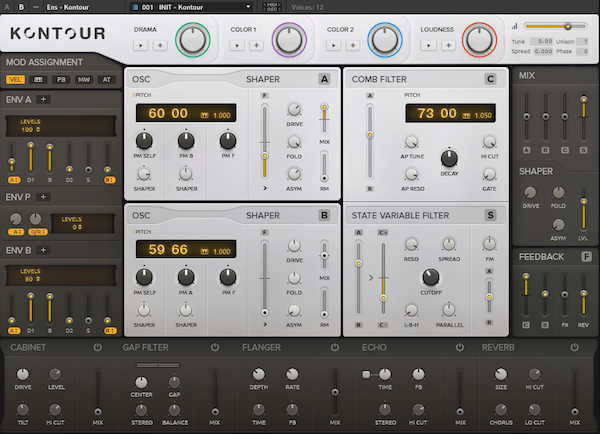The width and height of the screenshot is (600, 434).
Task: Select the VEL mod assignment tab
Action: (15, 80)
